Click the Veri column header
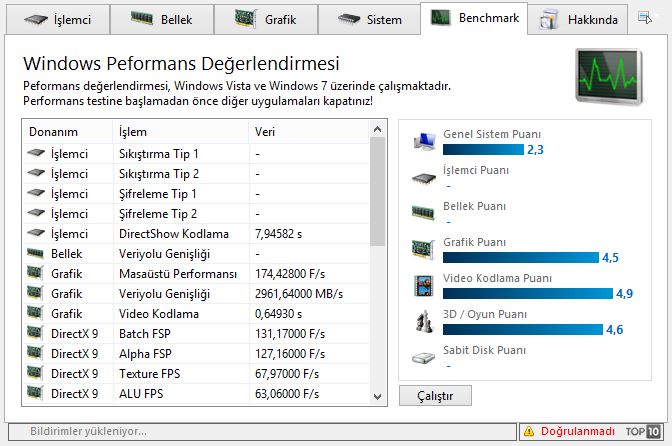672x446 pixels. click(x=309, y=132)
